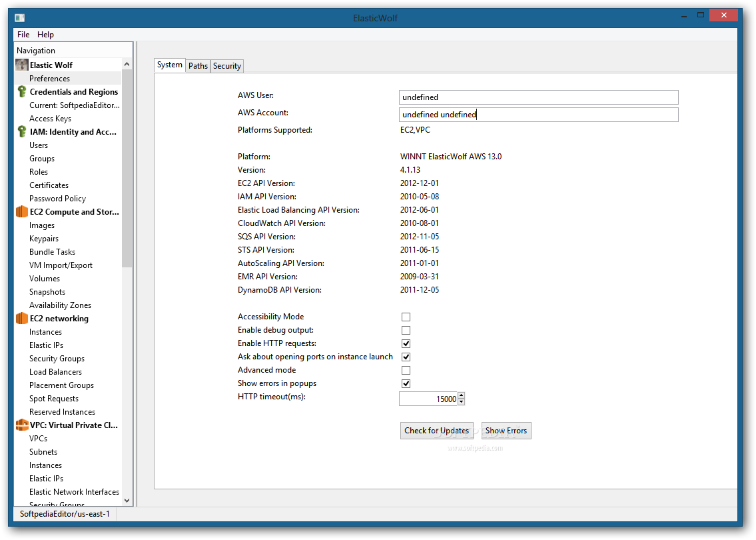Open Snapshots in navigation
Screen dimensions: 756x540
pyautogui.click(x=47, y=292)
